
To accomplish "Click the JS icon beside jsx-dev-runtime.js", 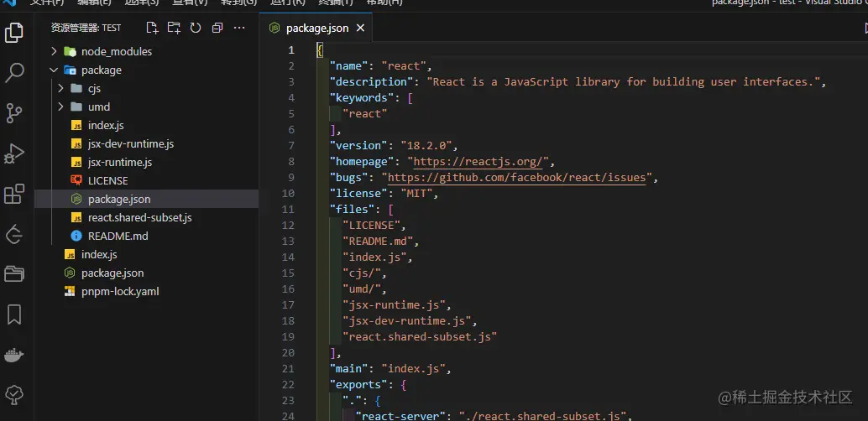I will click(76, 144).
